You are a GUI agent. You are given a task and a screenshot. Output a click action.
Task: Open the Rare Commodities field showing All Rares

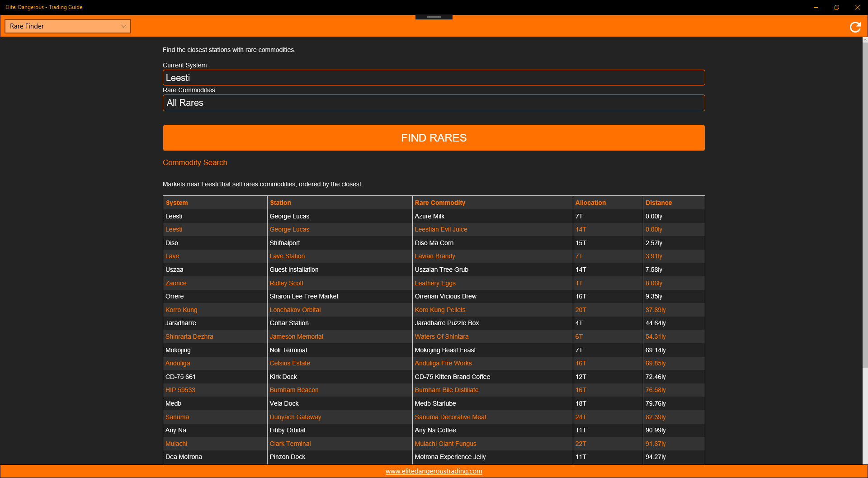pos(434,103)
